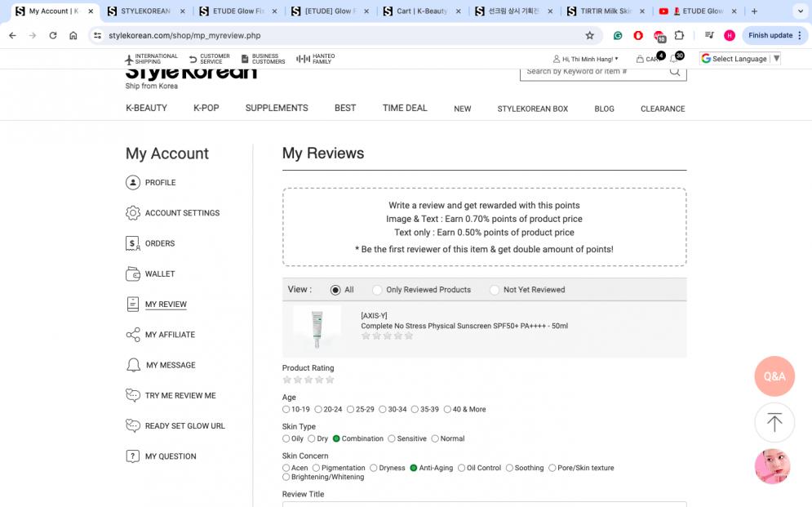
Task: Open the Select Language dropdown
Action: tap(740, 59)
